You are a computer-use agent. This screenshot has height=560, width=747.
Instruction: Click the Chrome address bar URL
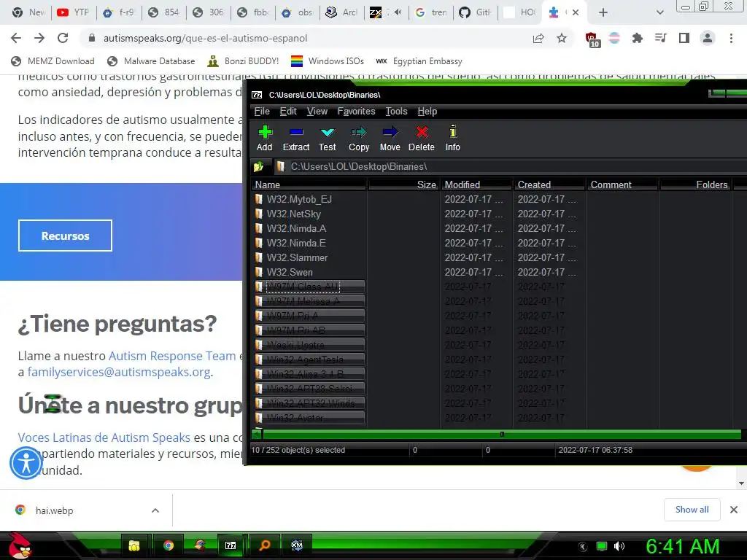tap(205, 38)
